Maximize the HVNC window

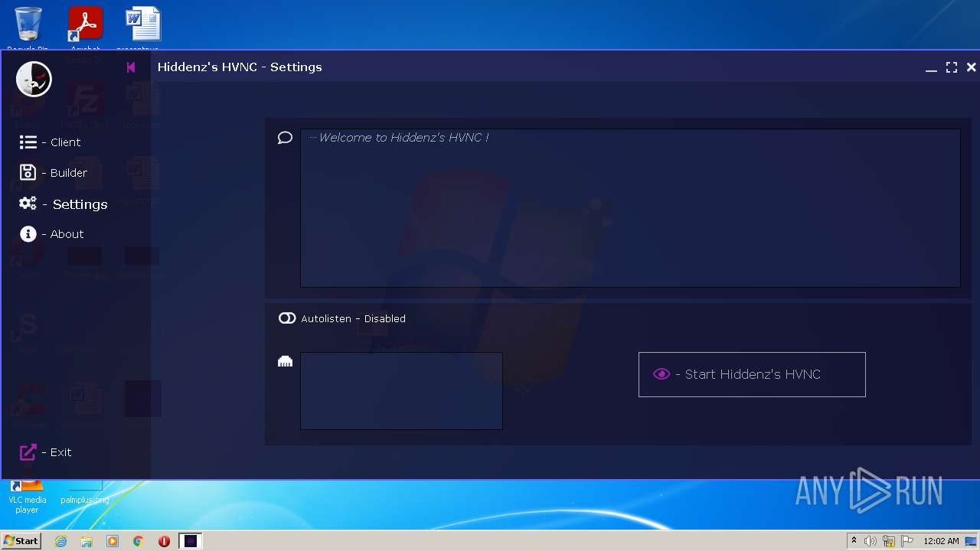coord(952,67)
